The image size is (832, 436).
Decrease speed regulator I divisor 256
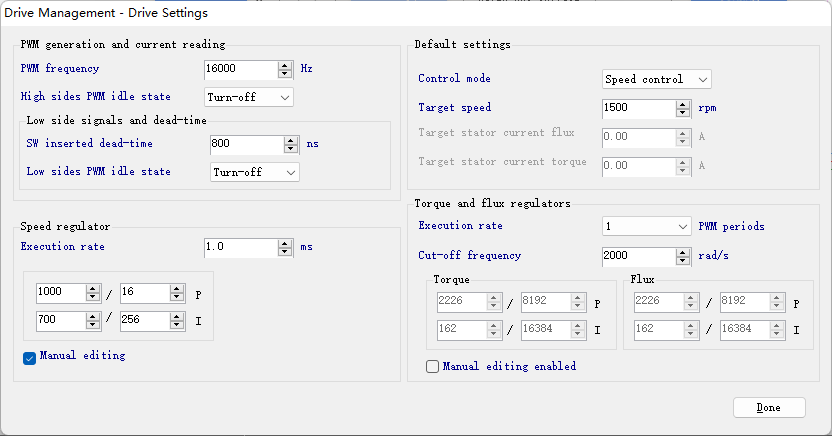[177, 325]
